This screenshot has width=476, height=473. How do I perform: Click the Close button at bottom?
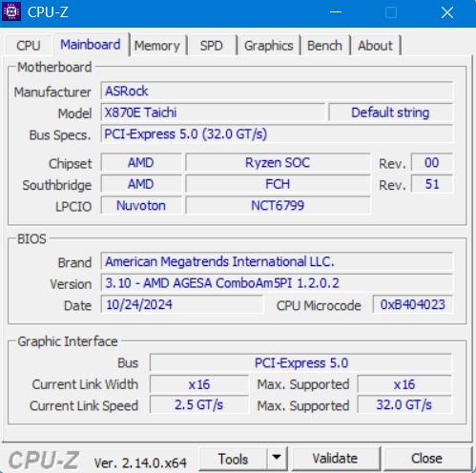tap(426, 459)
